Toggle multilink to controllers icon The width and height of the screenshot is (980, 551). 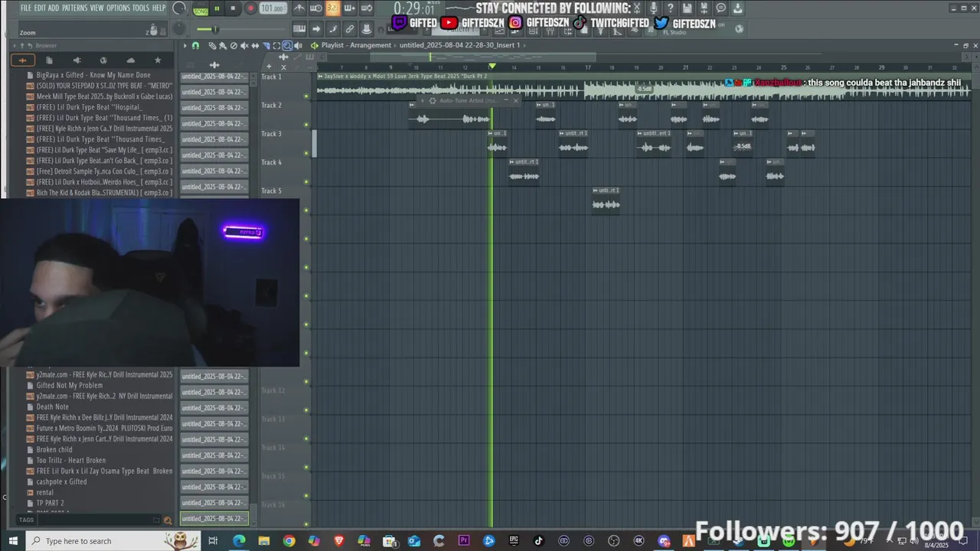(x=350, y=29)
